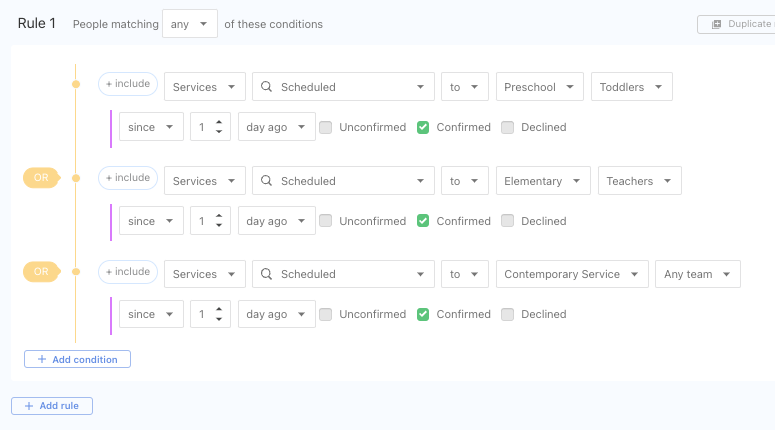Screen dimensions: 775x430
Task: Check Declined in the third condition
Action: [x=508, y=314]
